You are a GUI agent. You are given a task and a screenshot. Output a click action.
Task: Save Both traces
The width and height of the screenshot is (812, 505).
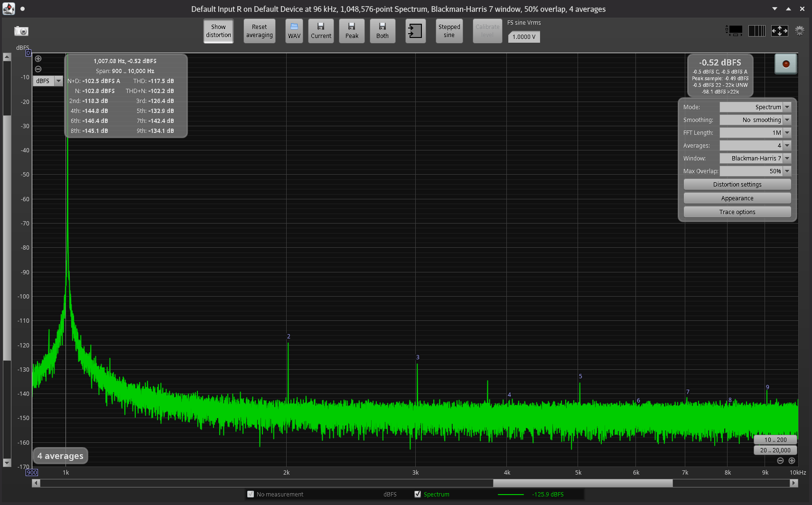coord(383,31)
